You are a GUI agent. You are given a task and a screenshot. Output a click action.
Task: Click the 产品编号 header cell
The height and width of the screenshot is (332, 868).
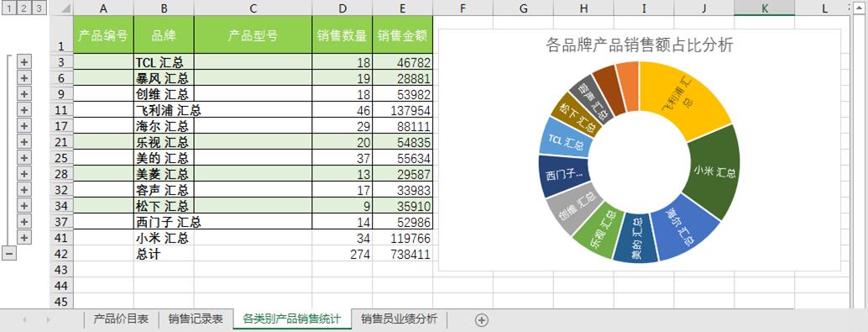pos(103,34)
